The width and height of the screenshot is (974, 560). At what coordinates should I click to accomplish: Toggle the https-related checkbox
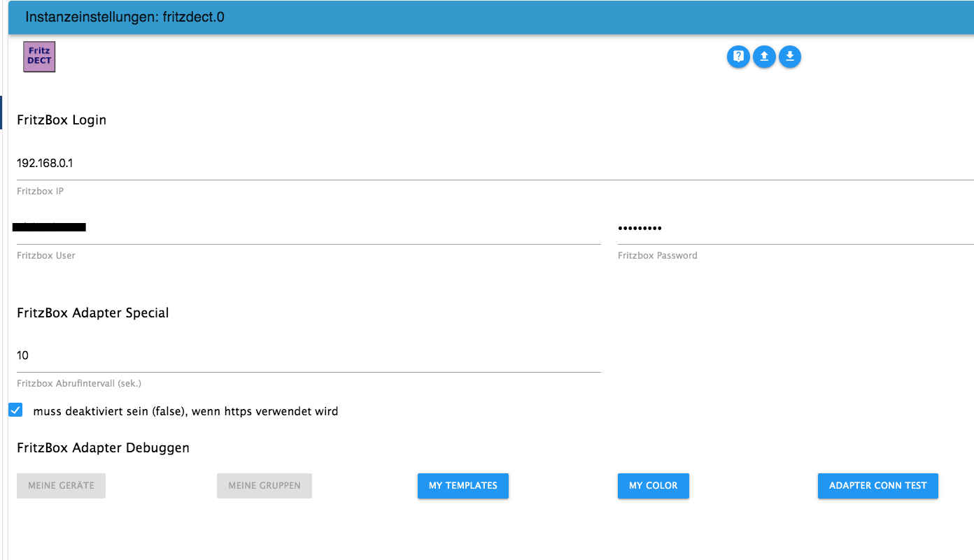[15, 410]
